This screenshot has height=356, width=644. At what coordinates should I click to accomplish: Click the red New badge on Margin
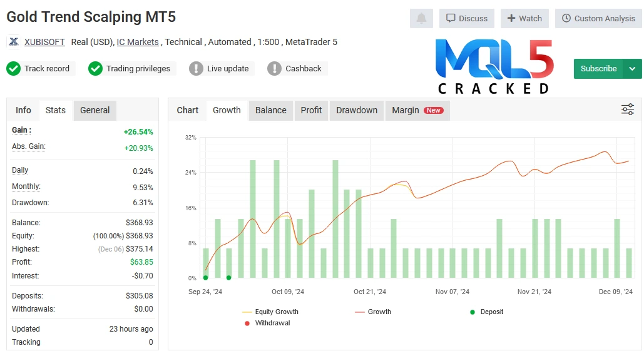[x=433, y=110]
